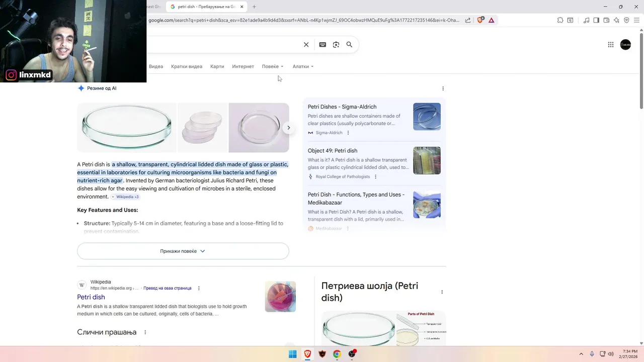Open the Object 49: Petri dish source
Screen dimensions: 644x362
(333, 150)
